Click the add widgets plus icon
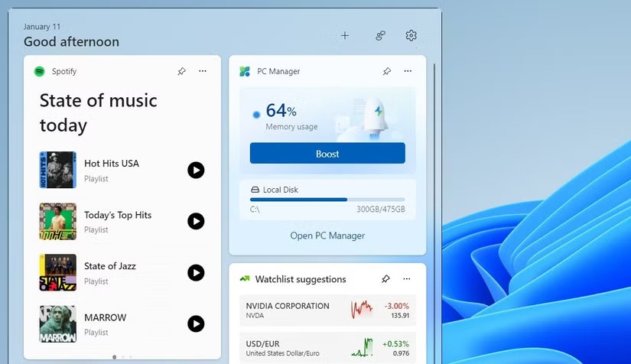 tap(345, 35)
